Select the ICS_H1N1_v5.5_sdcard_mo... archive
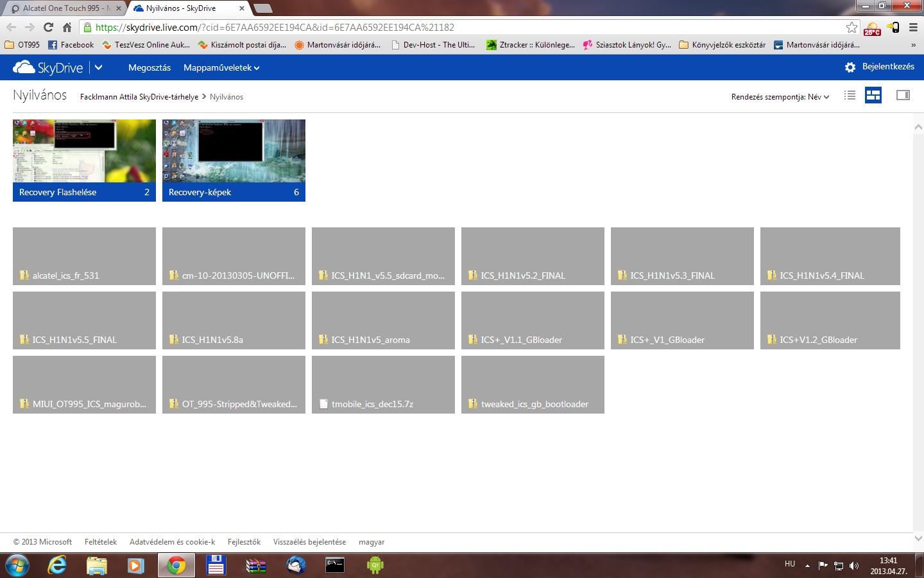 tap(383, 256)
